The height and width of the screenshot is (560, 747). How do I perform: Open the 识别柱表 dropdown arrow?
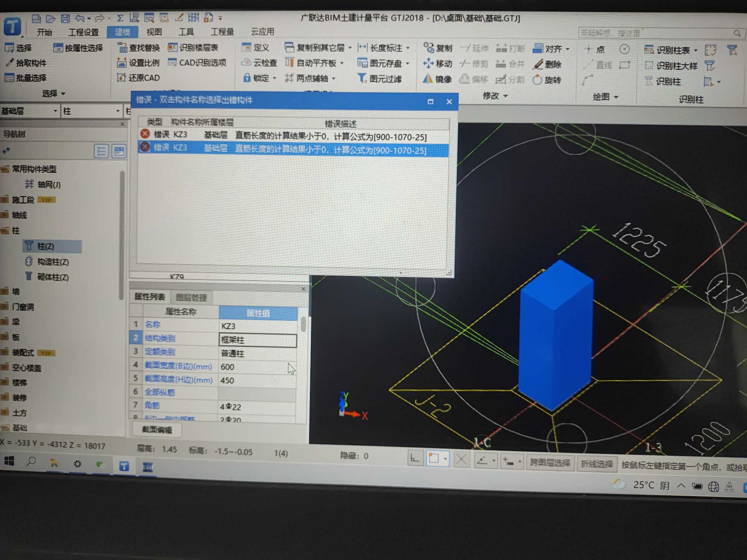(695, 50)
